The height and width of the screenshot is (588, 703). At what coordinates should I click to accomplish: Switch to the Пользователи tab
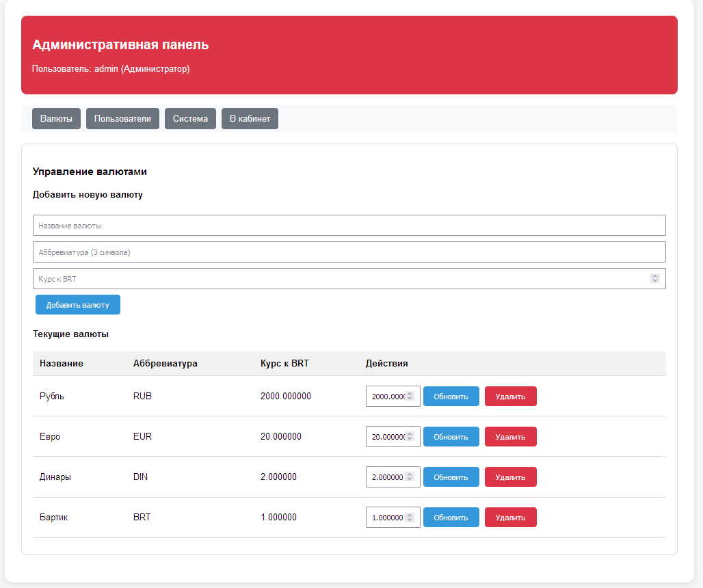click(x=122, y=119)
